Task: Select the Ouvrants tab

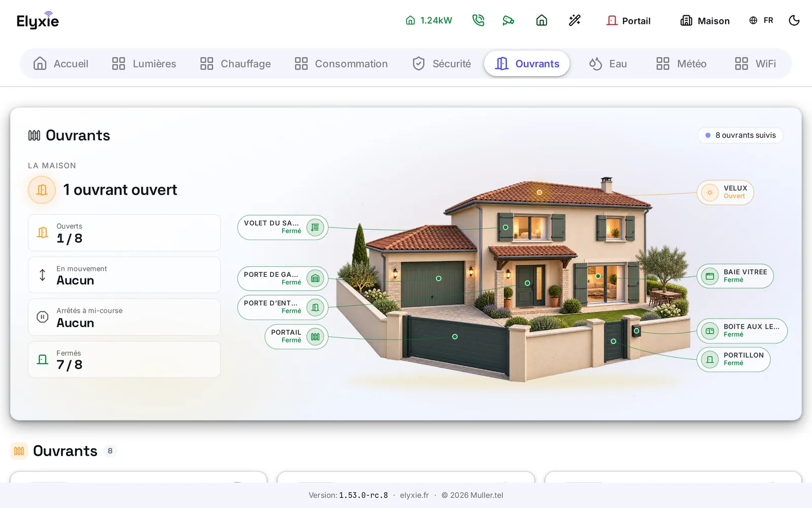Action: click(x=527, y=63)
